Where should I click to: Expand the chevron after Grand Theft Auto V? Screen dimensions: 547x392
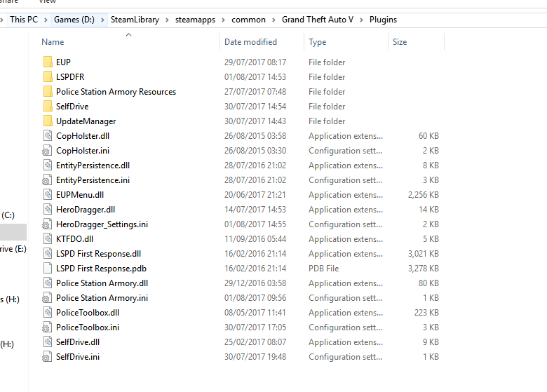[361, 20]
